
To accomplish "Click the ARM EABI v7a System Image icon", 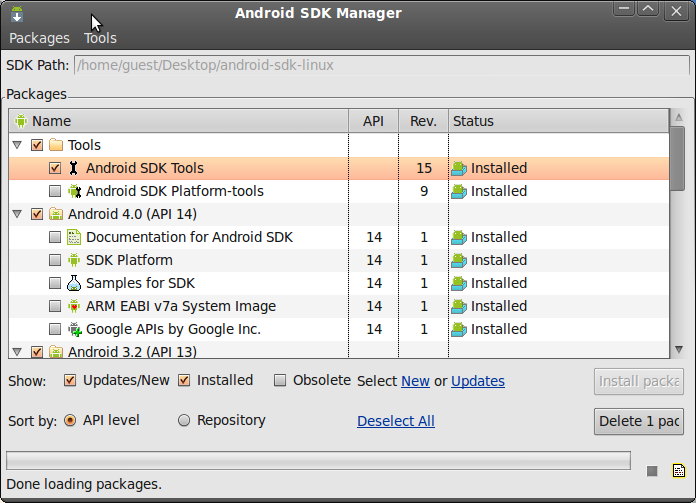I will click(74, 306).
